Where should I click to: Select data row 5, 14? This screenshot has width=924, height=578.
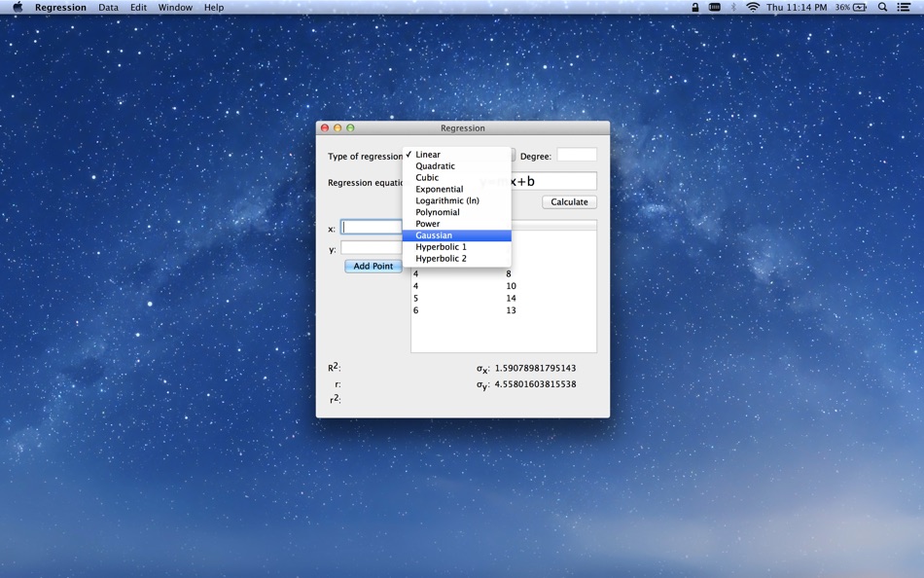(504, 298)
